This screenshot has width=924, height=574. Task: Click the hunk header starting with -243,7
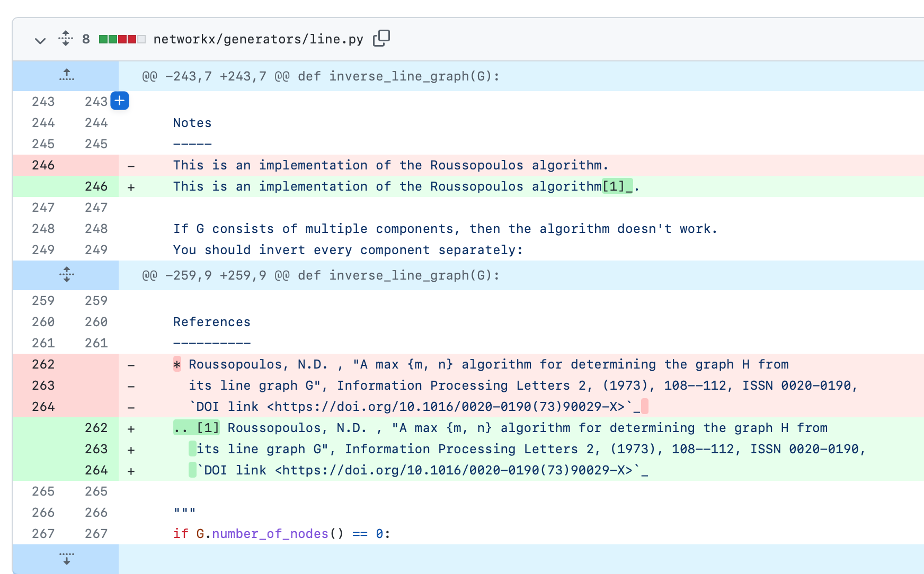point(321,76)
